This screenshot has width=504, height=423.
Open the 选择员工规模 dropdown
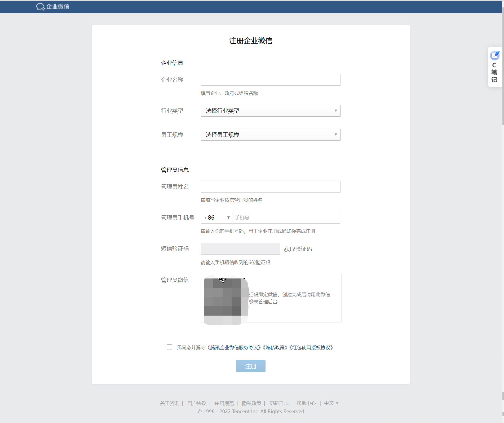pyautogui.click(x=270, y=134)
